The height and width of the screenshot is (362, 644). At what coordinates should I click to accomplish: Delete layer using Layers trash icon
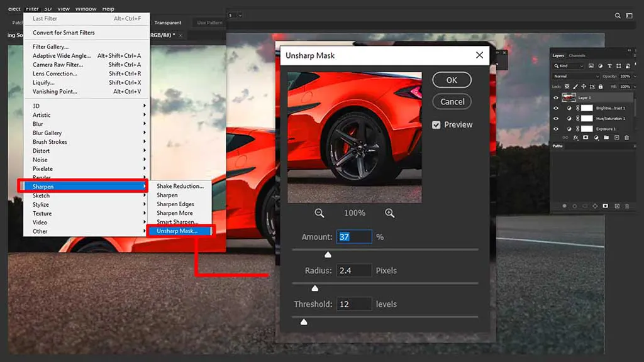[627, 138]
